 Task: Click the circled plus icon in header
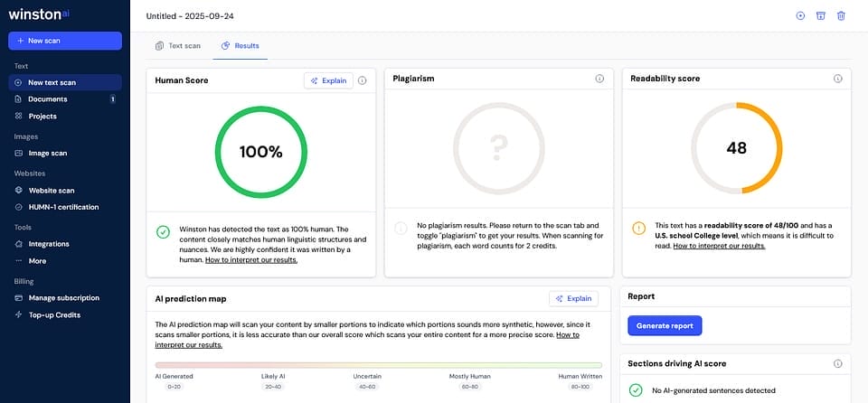[800, 15]
